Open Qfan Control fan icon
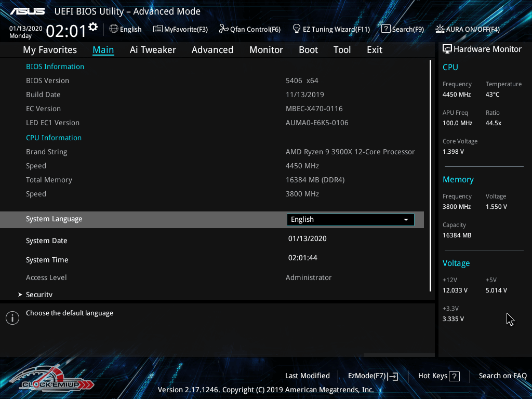Image resolution: width=532 pixels, height=399 pixels. tap(223, 29)
